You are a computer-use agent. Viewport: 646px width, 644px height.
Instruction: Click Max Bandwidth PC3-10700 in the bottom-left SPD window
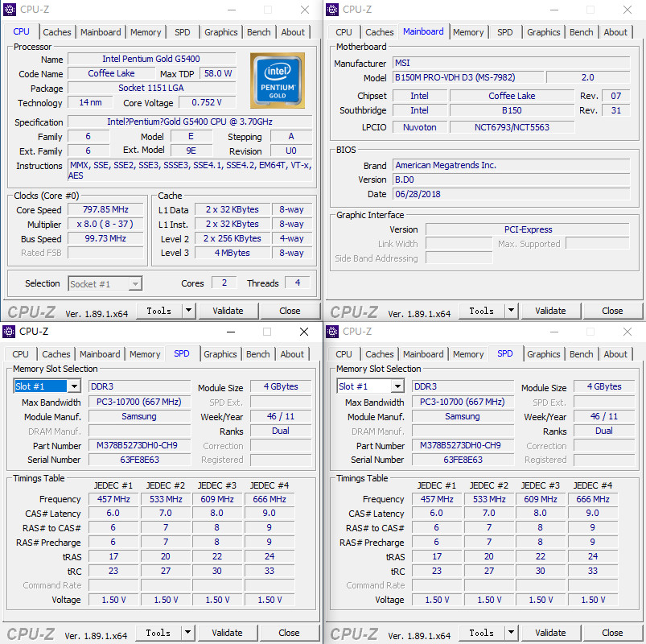139,402
